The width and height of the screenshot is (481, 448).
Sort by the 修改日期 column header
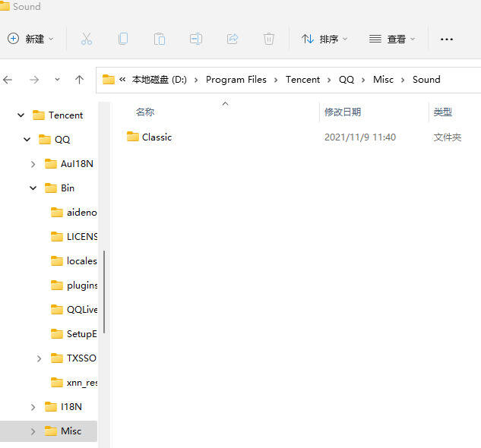click(x=343, y=112)
